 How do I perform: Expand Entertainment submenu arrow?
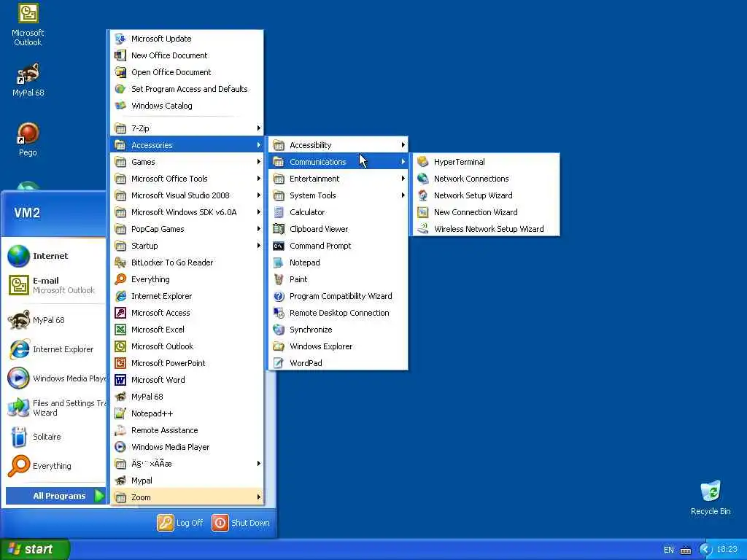point(403,179)
